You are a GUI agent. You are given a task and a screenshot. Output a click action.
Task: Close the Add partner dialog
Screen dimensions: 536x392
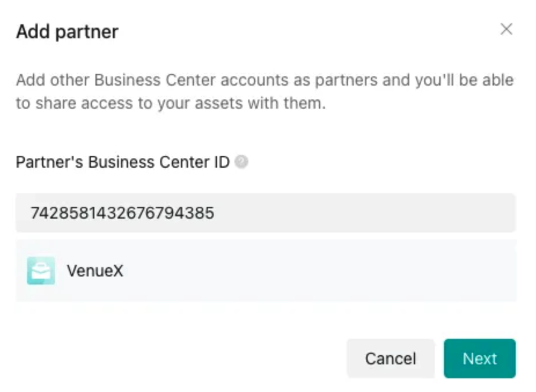(x=506, y=29)
